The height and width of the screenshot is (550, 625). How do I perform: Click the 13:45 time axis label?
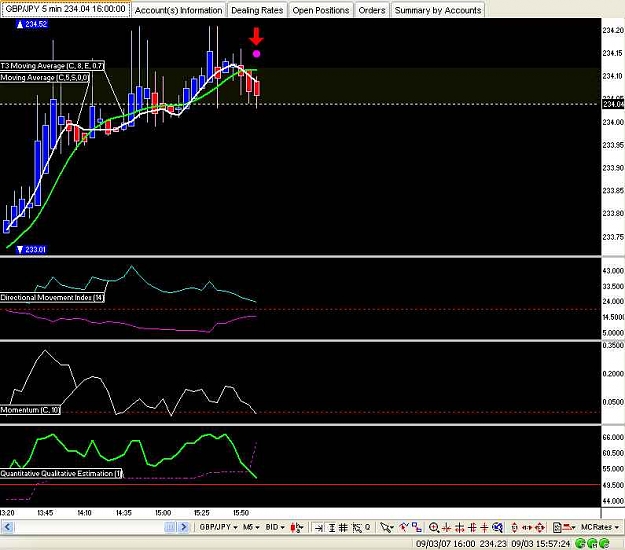pyautogui.click(x=45, y=513)
